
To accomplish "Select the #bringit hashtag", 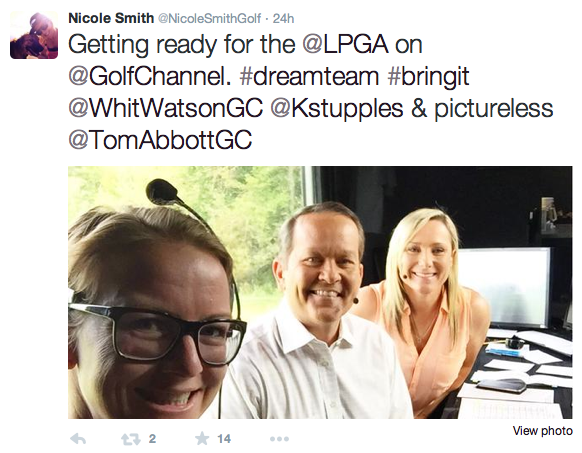I will pos(428,77).
